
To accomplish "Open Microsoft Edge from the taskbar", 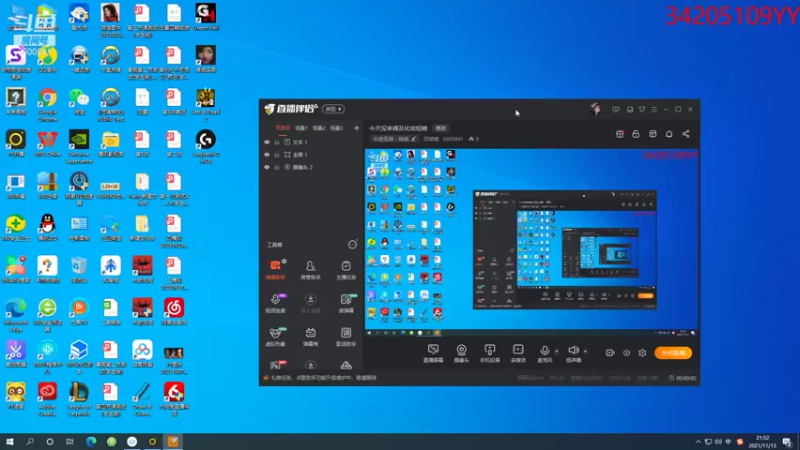I will (x=91, y=442).
